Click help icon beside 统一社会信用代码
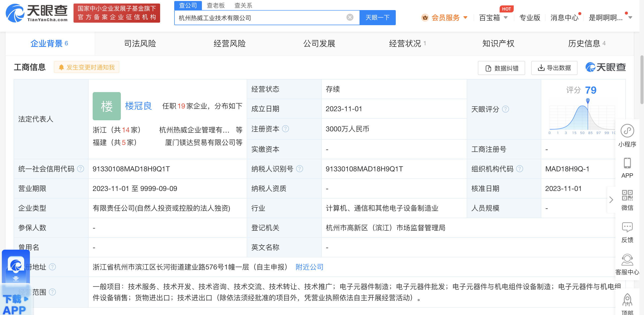Viewport: 644px width, 315px height. click(81, 169)
